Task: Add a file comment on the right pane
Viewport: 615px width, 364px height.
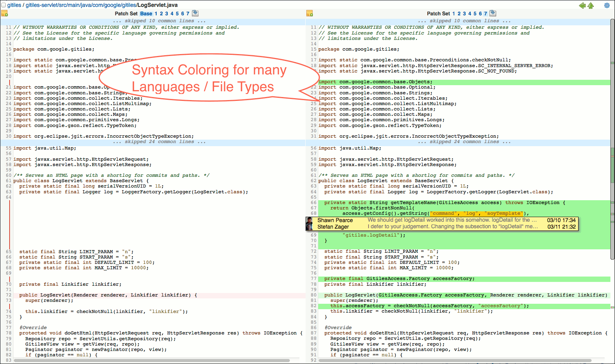Action: 309,13
